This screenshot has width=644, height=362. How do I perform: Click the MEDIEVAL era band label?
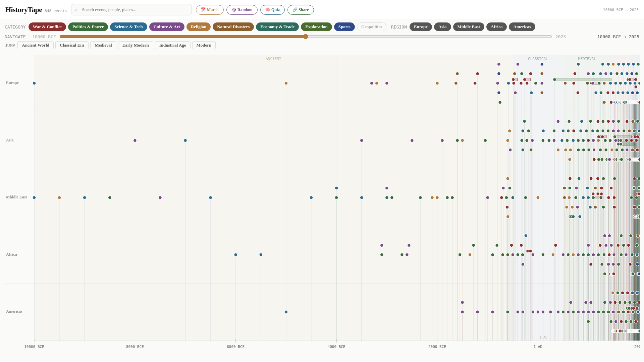point(587,59)
